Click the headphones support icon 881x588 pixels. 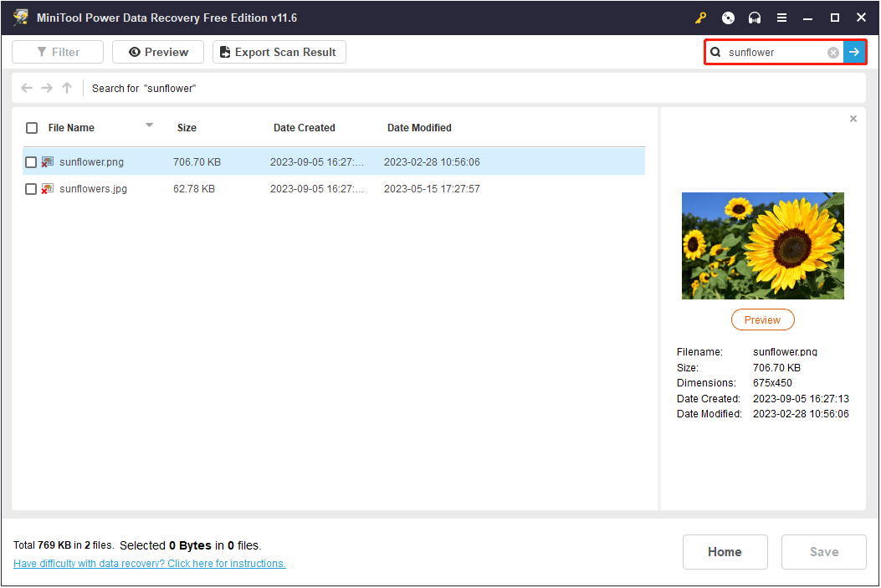pyautogui.click(x=754, y=17)
